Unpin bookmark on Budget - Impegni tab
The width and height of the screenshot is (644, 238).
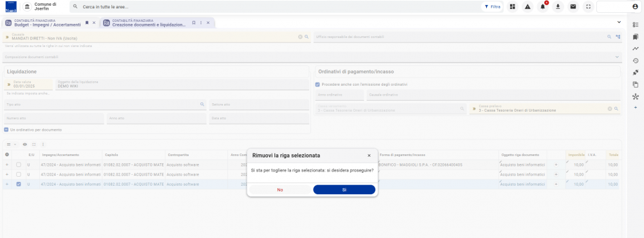pos(87,23)
